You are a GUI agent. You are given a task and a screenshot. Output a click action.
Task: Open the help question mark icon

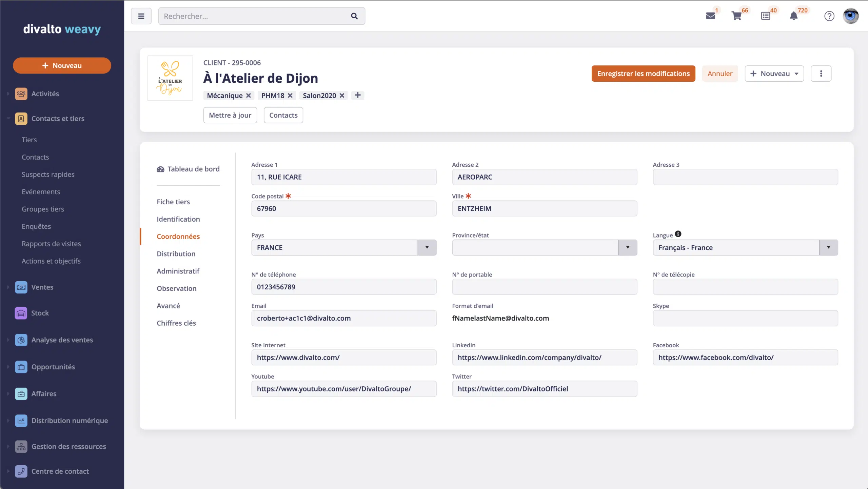(829, 16)
